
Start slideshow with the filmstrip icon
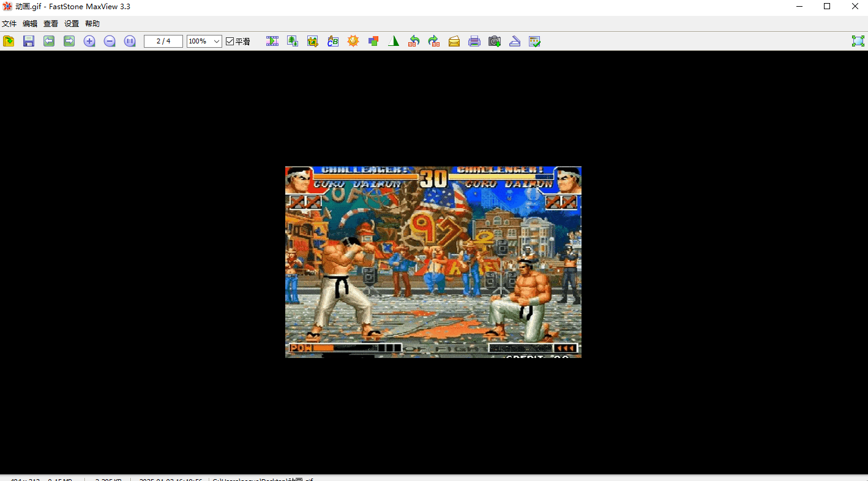[272, 41]
